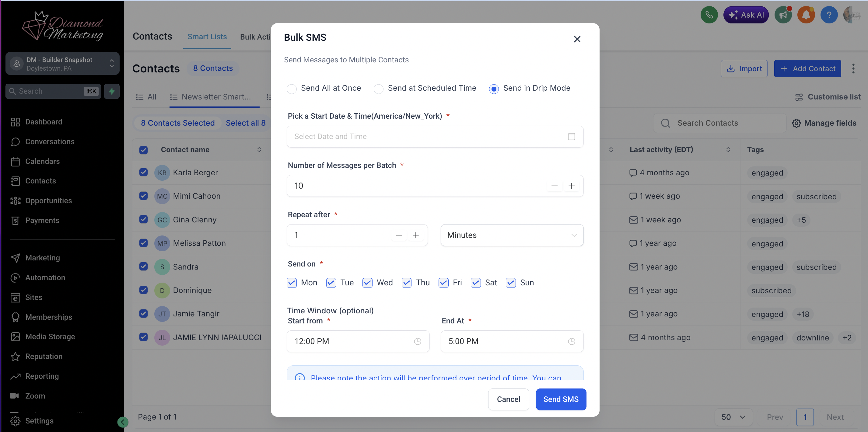Click the blue help question mark icon
This screenshot has width=868, height=432.
tap(829, 15)
